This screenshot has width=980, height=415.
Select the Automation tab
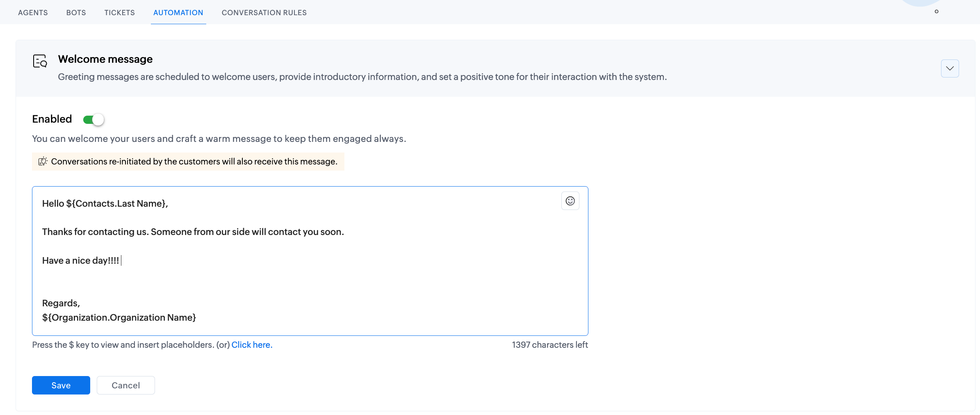pos(178,13)
